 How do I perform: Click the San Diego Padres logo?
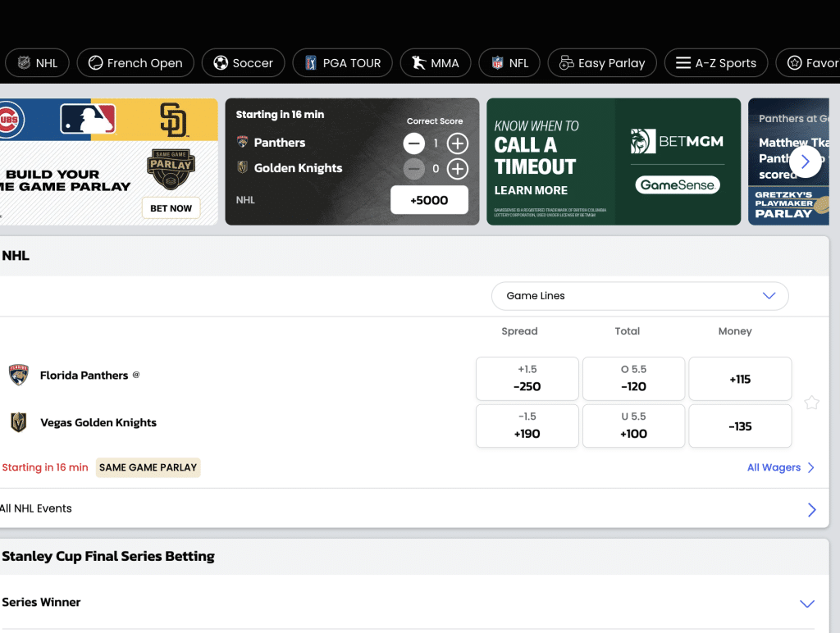click(173, 120)
